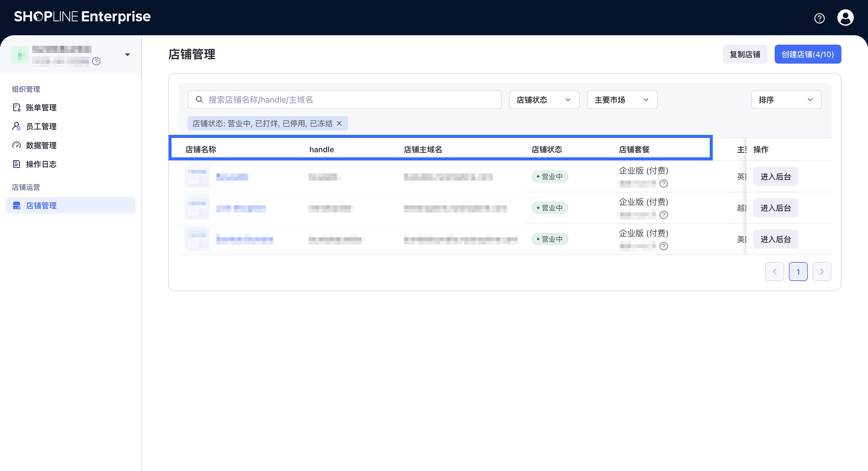Click the 复制店铺 button

coord(744,55)
